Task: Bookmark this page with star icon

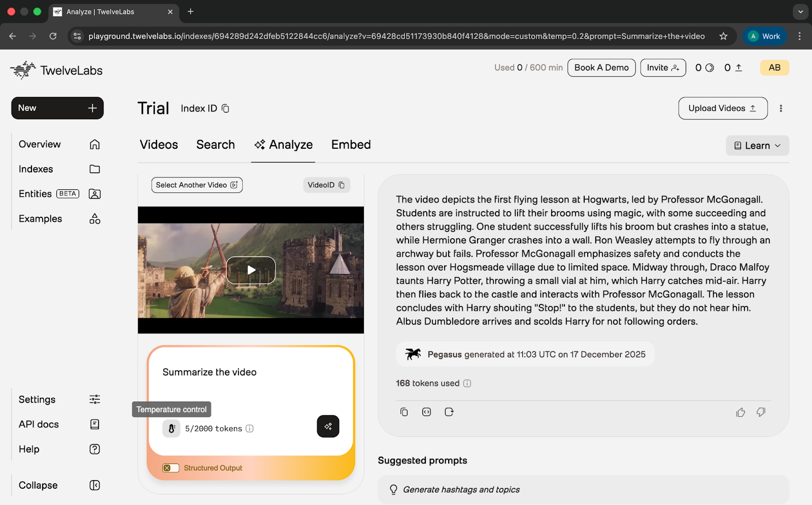Action: click(723, 36)
